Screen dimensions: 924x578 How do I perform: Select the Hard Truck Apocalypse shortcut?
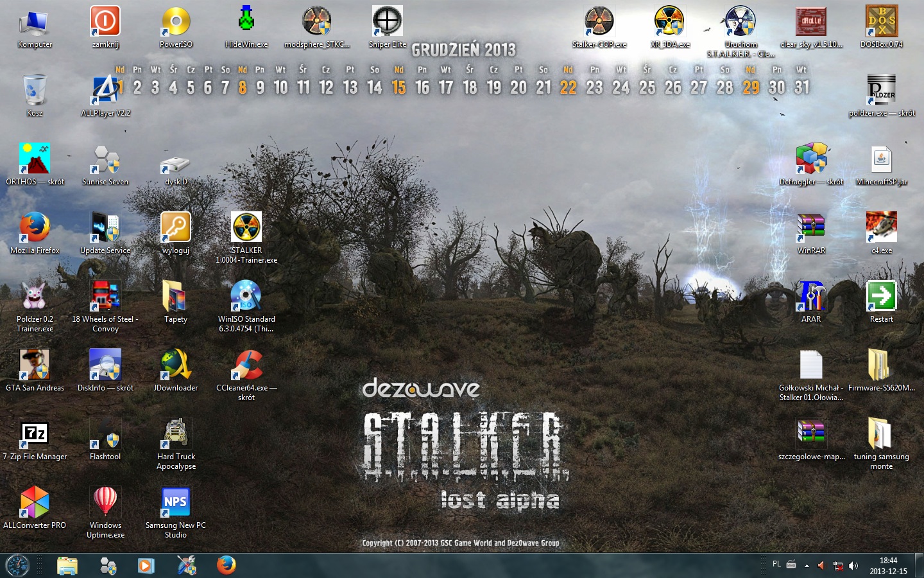point(176,444)
